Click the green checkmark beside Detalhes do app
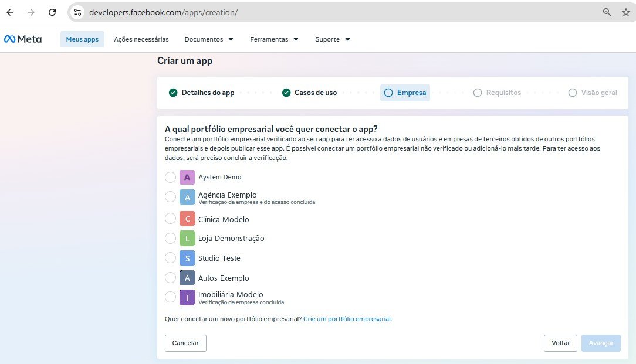This screenshot has height=364, width=636. point(173,93)
